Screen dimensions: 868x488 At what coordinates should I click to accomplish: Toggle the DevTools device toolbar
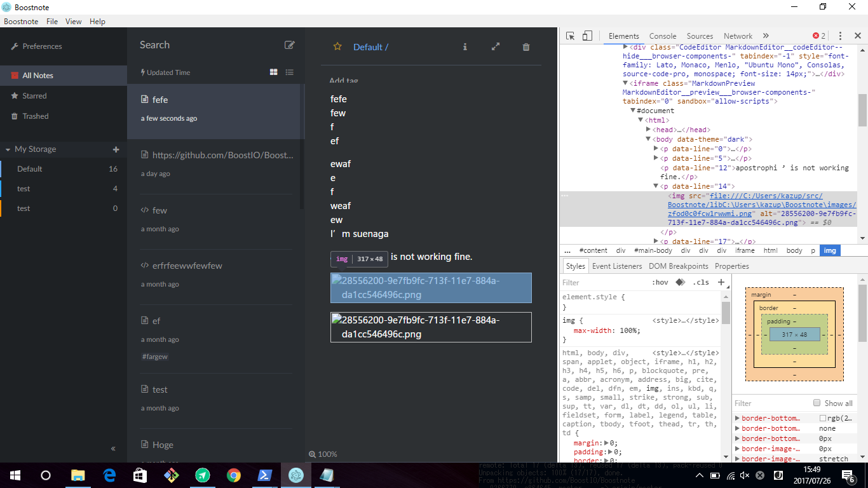coord(587,36)
